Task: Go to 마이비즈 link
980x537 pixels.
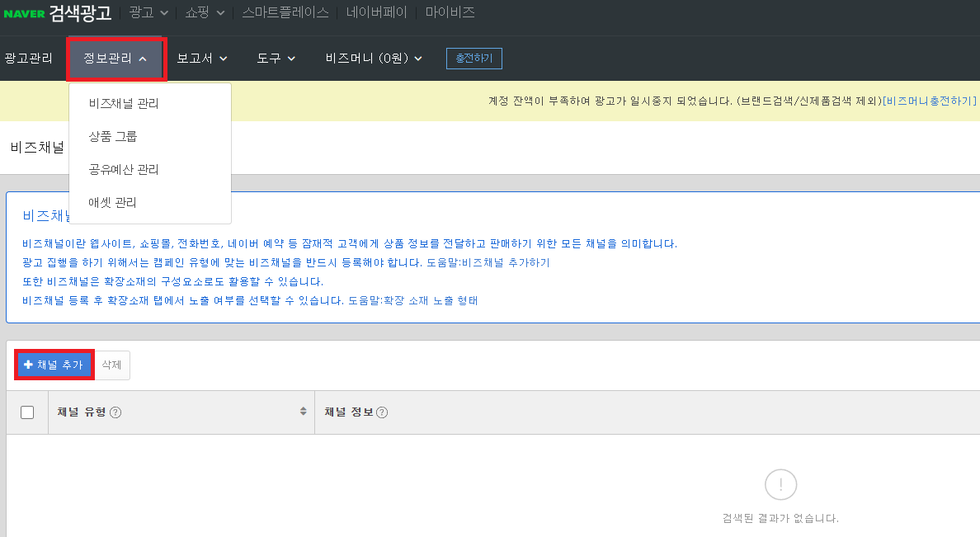Action: click(450, 12)
